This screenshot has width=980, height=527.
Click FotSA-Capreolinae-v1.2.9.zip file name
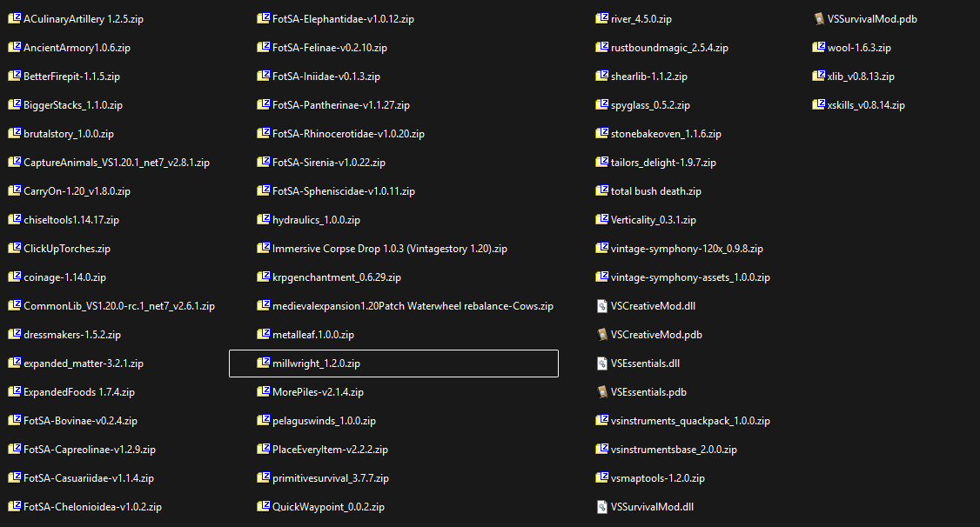pos(90,450)
